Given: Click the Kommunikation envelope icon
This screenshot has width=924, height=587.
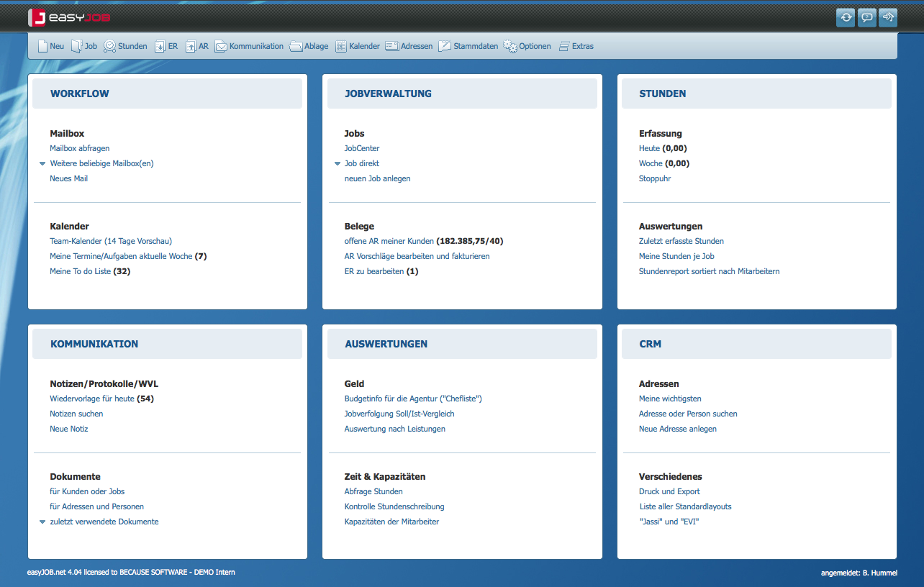Looking at the screenshot, I should (221, 46).
